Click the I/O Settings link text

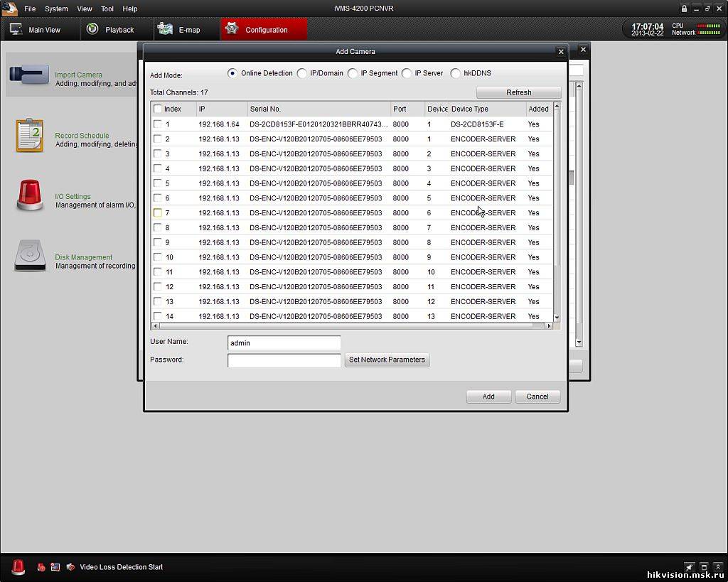(x=73, y=196)
